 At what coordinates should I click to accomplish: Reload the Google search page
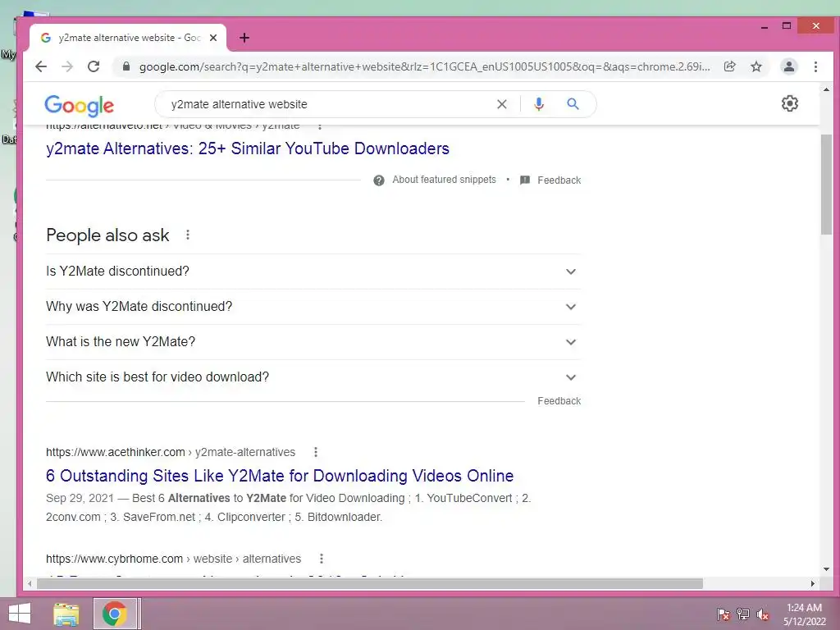[94, 66]
